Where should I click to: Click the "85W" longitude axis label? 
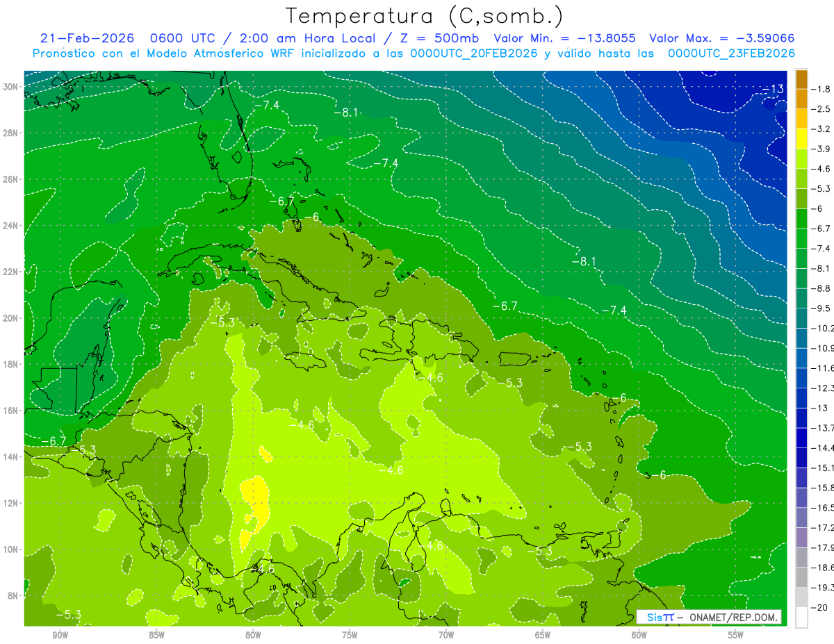click(156, 636)
